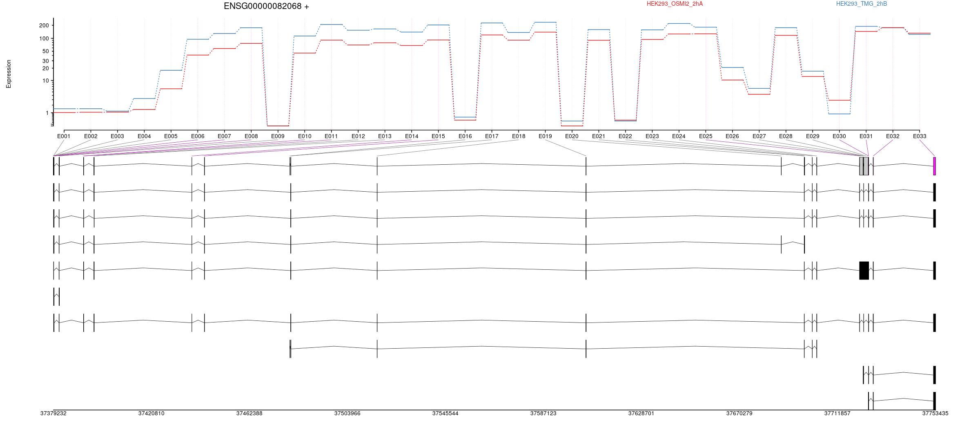
Task: Click genomic coordinate 37379232
Action: [x=53, y=414]
